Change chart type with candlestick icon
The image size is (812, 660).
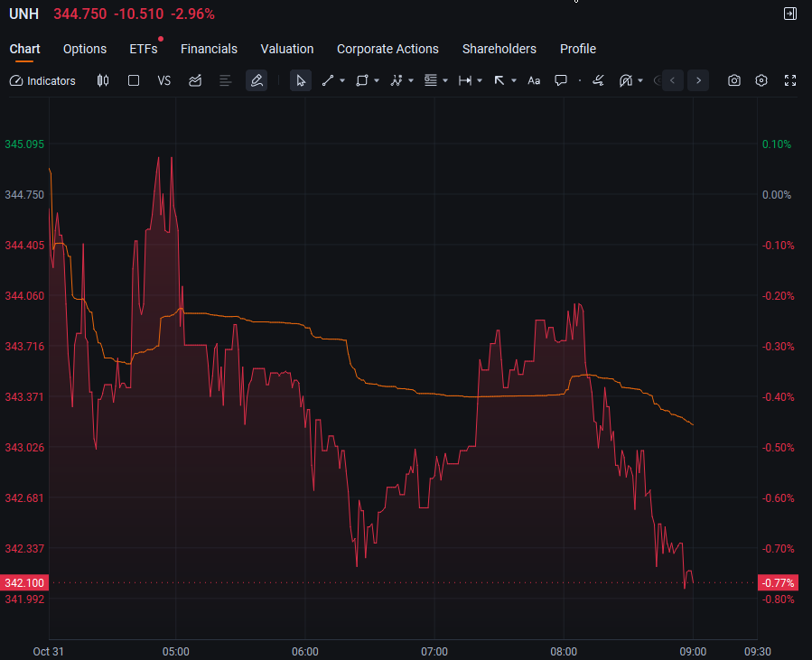click(x=103, y=80)
